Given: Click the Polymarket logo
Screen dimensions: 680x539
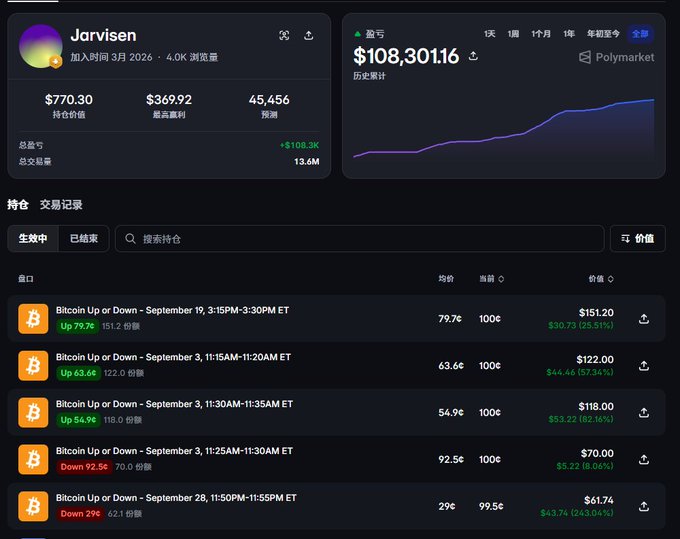Looking at the screenshot, I should tap(616, 57).
